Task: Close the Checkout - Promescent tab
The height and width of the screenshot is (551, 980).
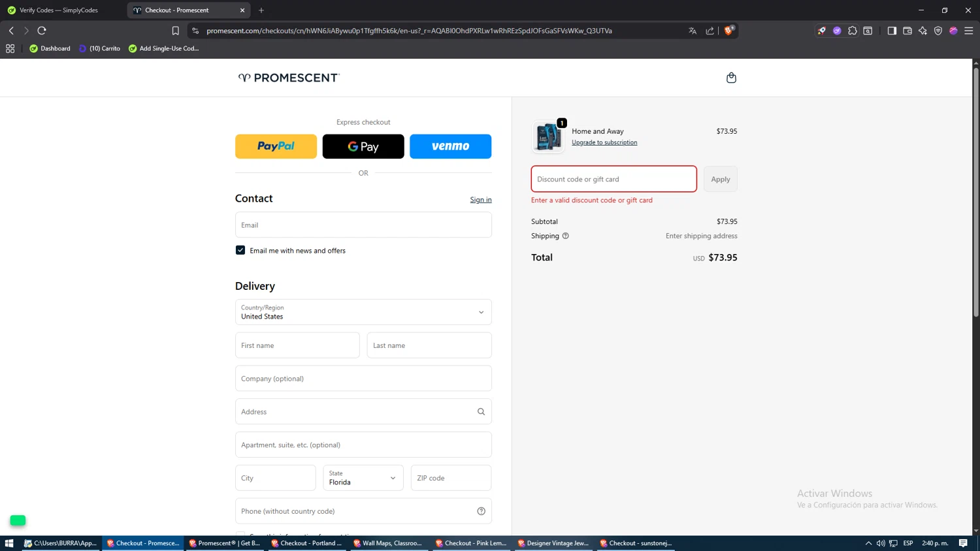Action: click(x=242, y=10)
